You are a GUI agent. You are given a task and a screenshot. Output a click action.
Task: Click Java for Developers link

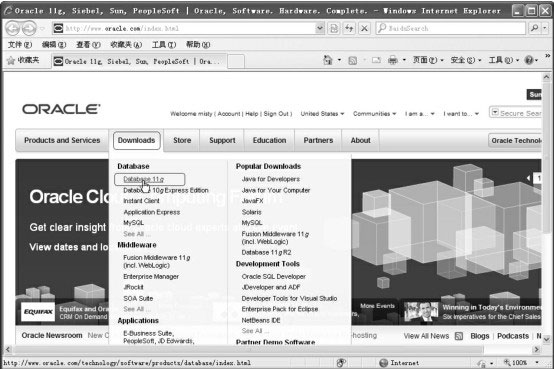[x=271, y=179]
